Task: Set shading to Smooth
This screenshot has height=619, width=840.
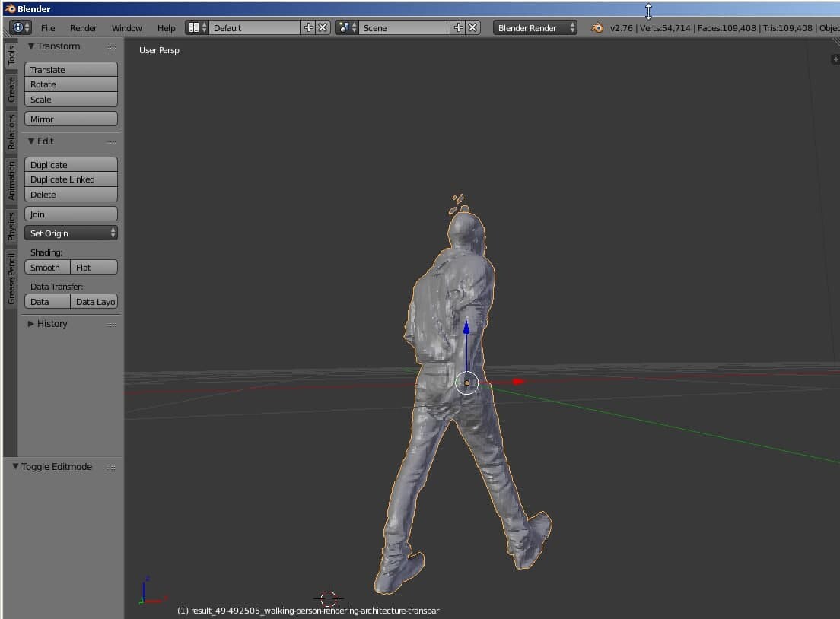Action: click(x=47, y=267)
